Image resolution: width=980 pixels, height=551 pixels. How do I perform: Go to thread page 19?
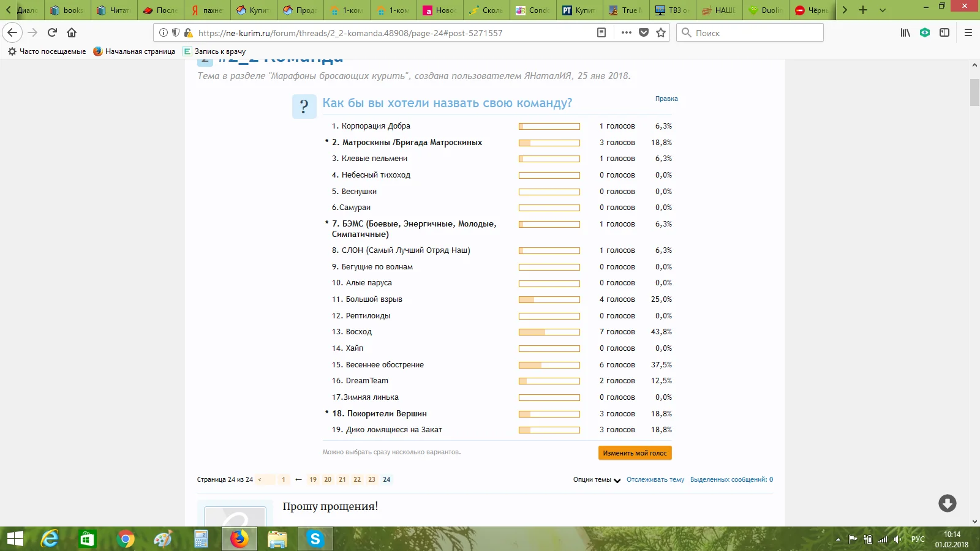[313, 479]
